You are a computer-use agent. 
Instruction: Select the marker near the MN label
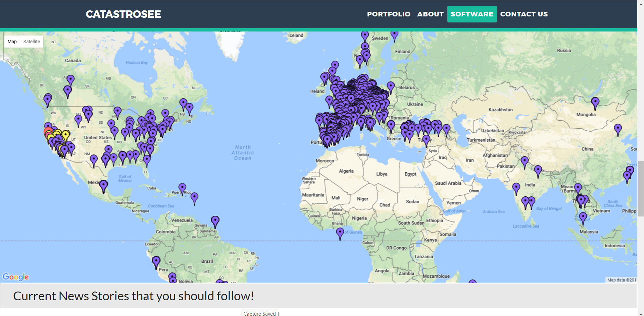pyautogui.click(x=117, y=113)
